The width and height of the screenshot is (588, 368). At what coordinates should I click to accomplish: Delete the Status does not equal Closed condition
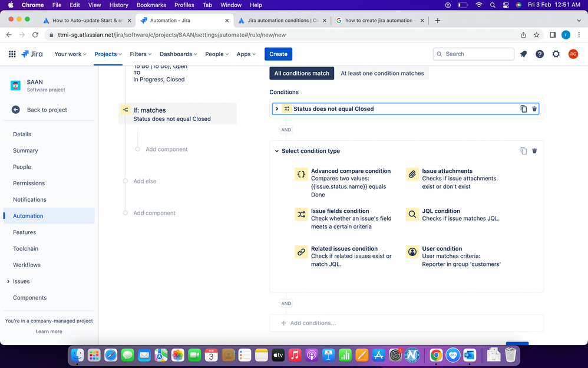(534, 109)
